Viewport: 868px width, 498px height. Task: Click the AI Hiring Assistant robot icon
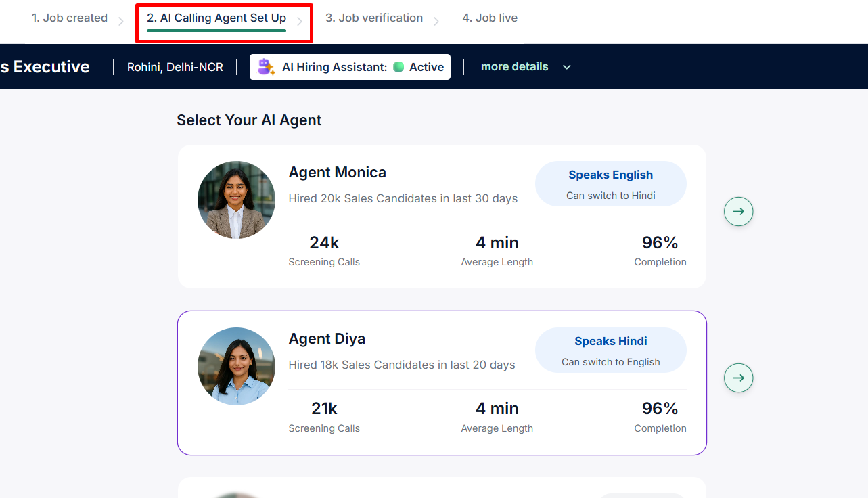point(266,66)
